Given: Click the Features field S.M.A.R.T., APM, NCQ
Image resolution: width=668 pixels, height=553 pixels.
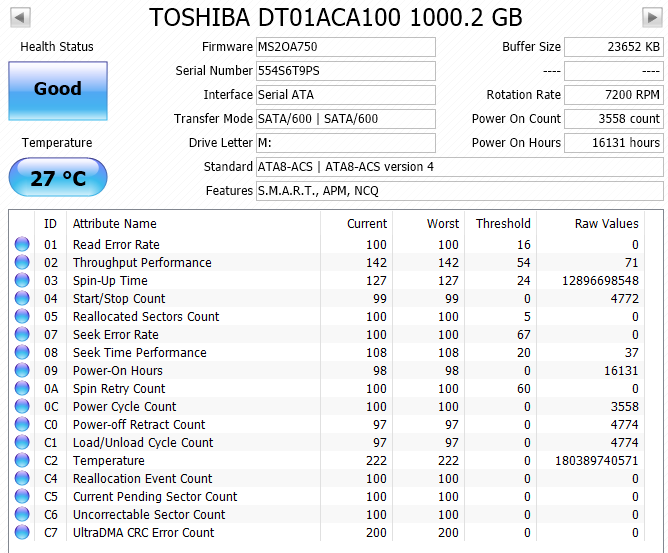Looking at the screenshot, I should (460, 190).
